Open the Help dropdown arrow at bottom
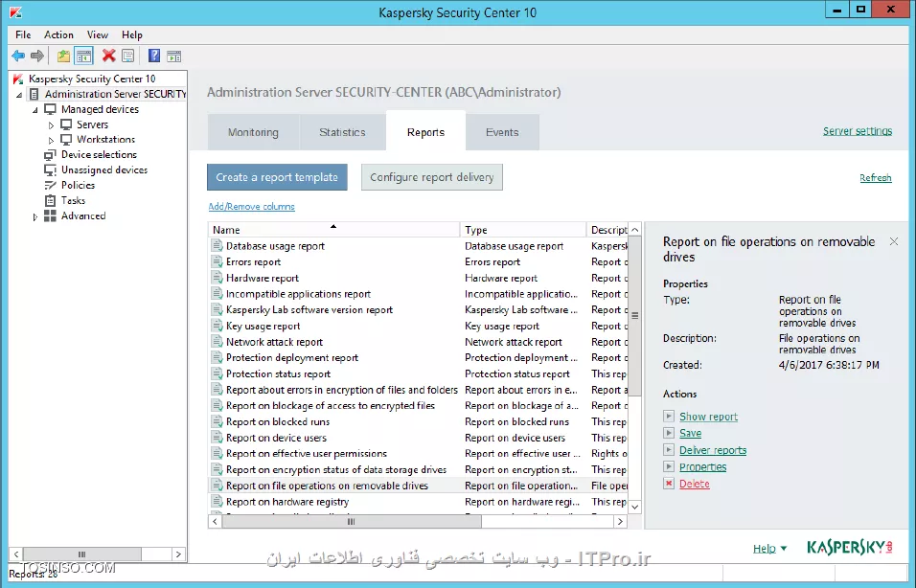 tap(784, 549)
